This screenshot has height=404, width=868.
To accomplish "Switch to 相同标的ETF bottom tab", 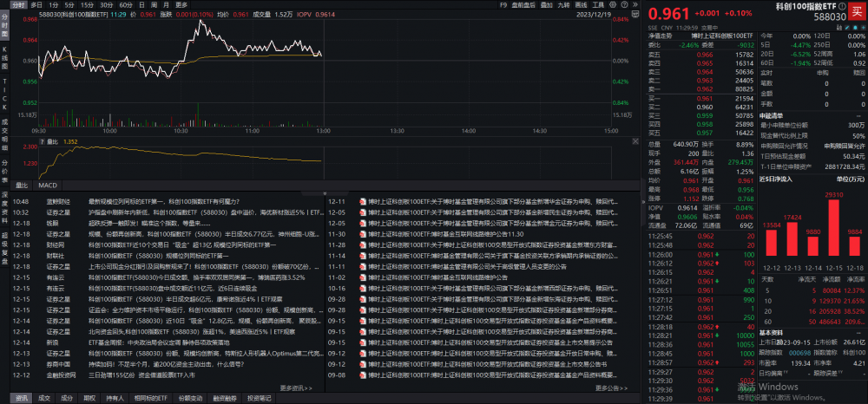I will pos(150,398).
